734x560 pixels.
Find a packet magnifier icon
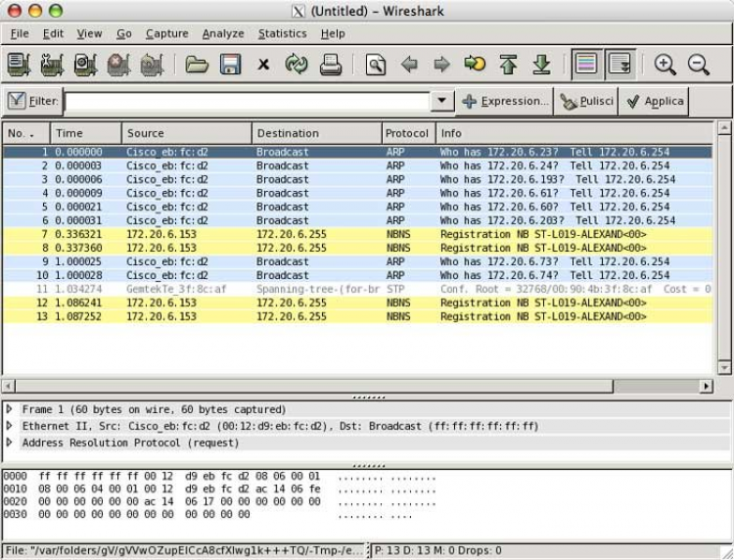[x=376, y=65]
